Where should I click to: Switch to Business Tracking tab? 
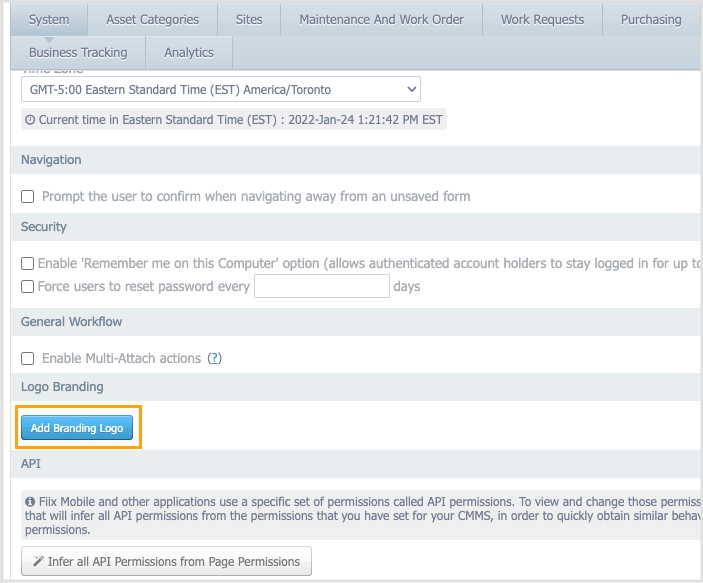(78, 53)
